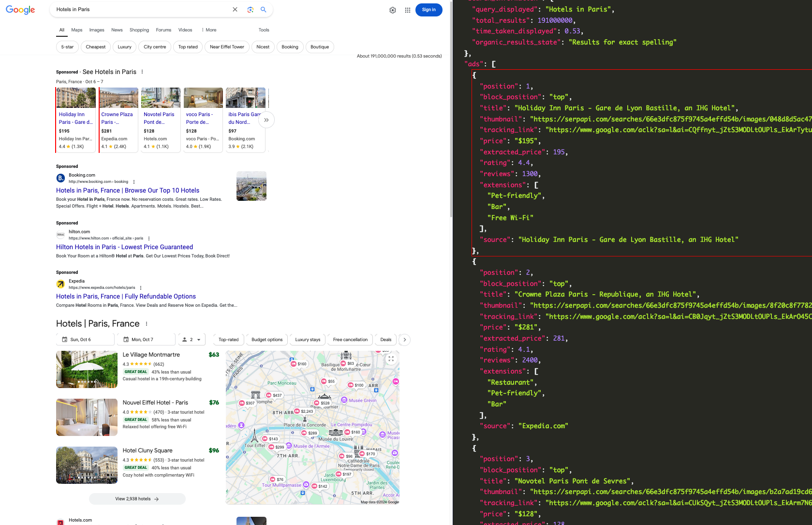Open the check-in date Sun, Oct 6 picker
812x525 pixels.
85,340
